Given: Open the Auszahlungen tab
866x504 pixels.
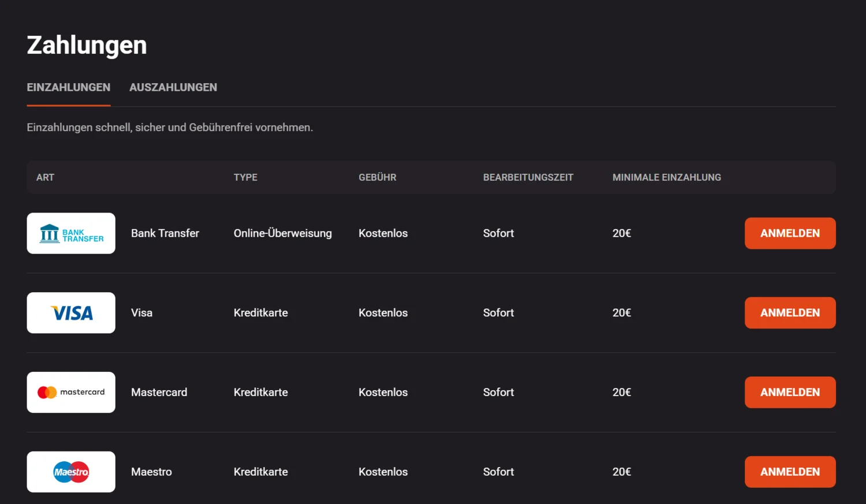Looking at the screenshot, I should (173, 87).
